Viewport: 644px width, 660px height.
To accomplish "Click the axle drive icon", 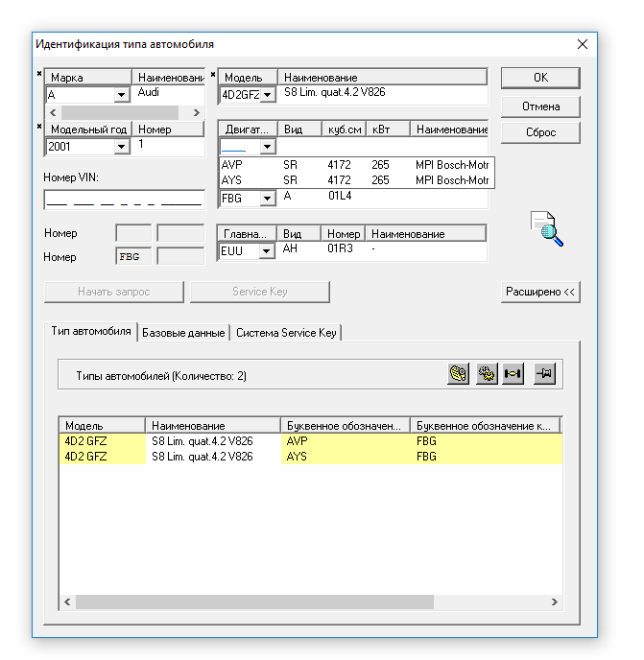I will point(513,375).
